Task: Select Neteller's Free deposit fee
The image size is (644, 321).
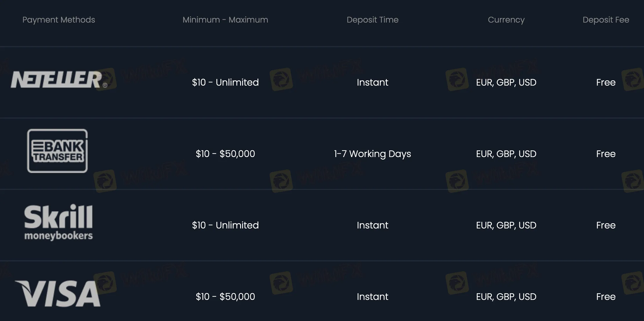Action: [x=606, y=82]
